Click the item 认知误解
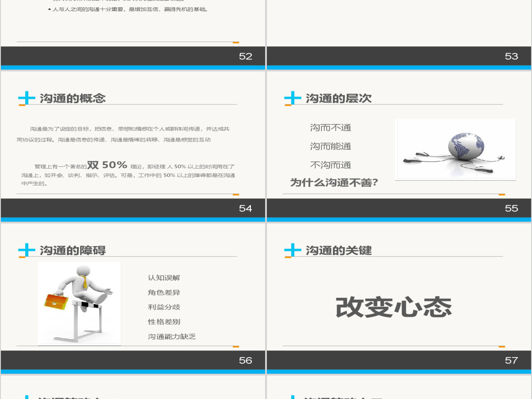 coord(164,278)
